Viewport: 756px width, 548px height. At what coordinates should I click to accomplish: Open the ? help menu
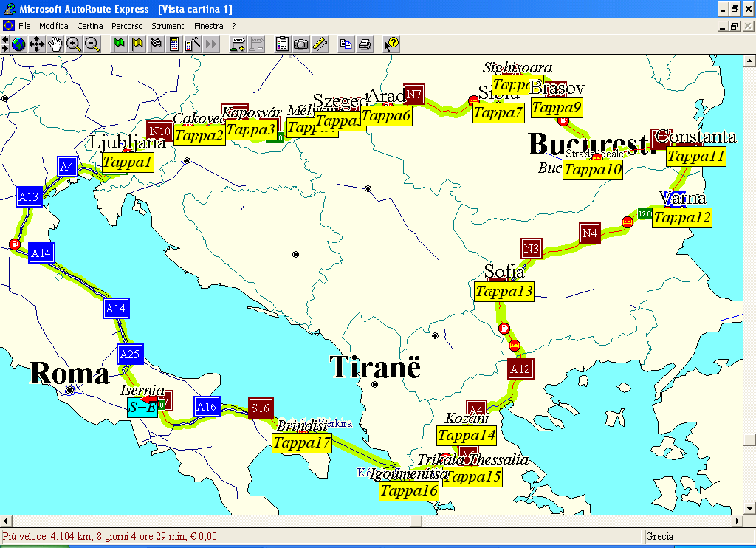(x=234, y=26)
